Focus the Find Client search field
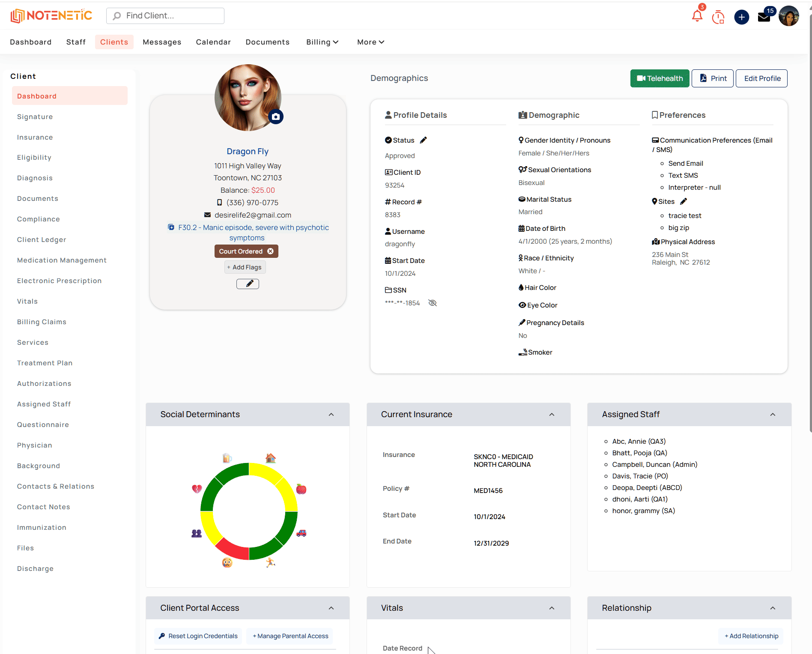Screen dimensions: 812x654 tap(165, 16)
